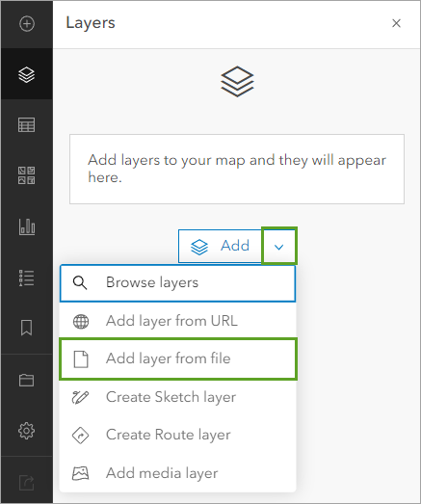
Task: Open the Legend list sidebar icon
Action: pyautogui.click(x=27, y=279)
